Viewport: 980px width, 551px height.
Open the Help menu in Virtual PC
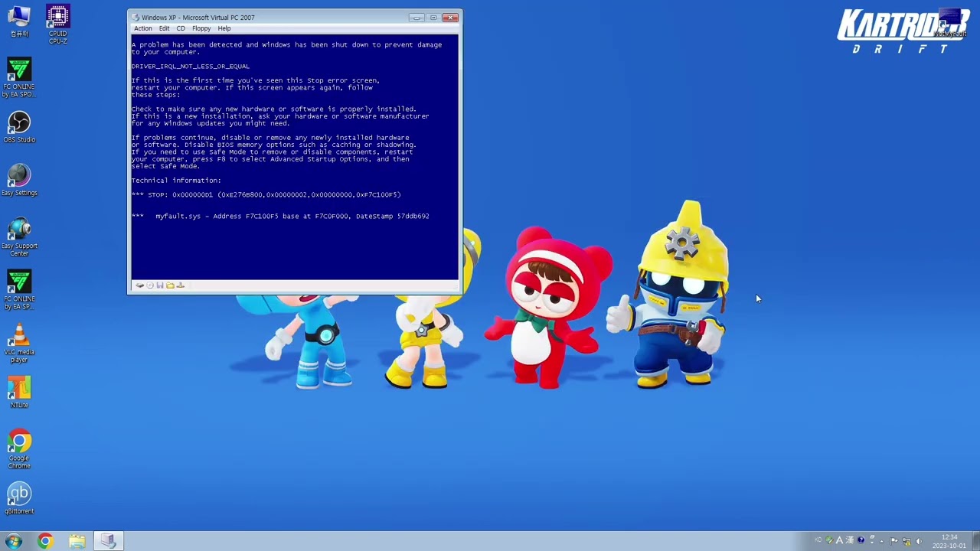coord(224,28)
